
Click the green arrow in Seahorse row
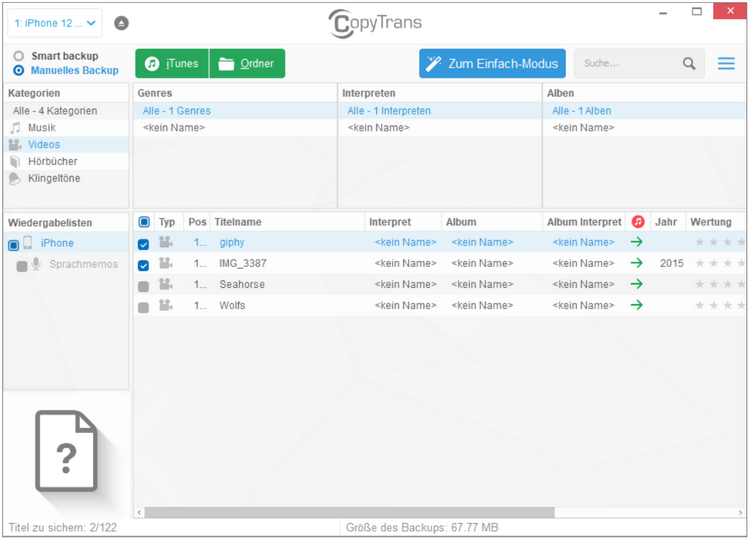[x=637, y=284]
